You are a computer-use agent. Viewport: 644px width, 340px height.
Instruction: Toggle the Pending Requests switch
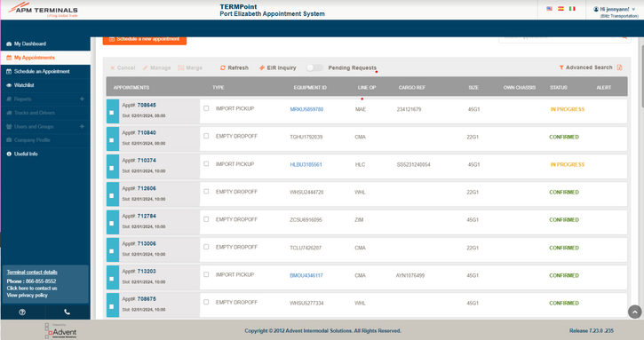314,67
